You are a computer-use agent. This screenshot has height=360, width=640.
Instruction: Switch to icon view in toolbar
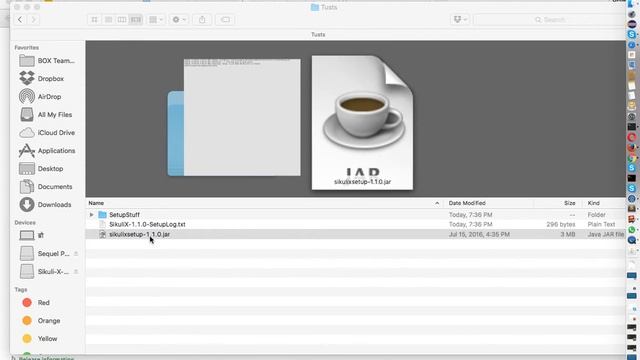pos(94,20)
